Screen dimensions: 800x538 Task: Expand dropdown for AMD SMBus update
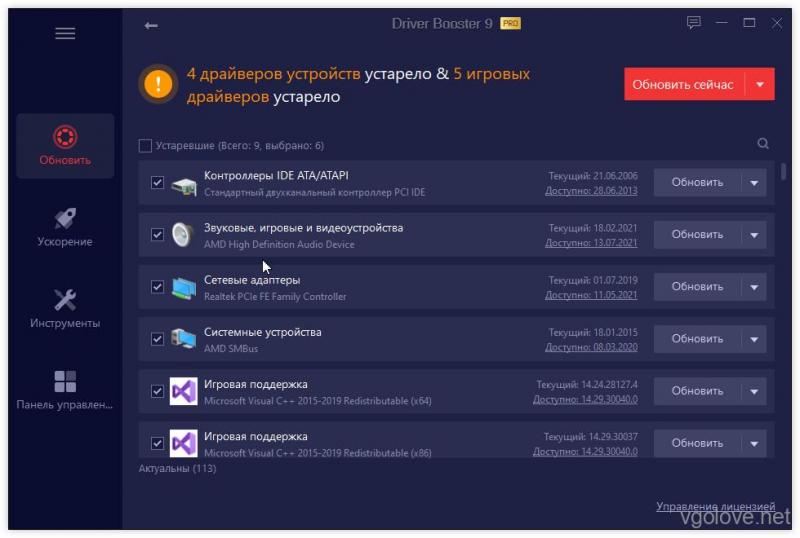point(754,339)
